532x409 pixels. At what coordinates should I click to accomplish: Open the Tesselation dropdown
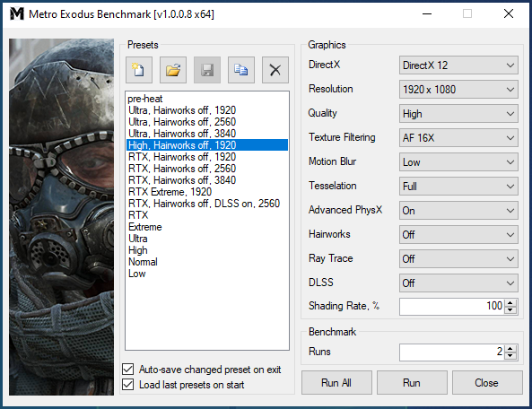coord(458,187)
